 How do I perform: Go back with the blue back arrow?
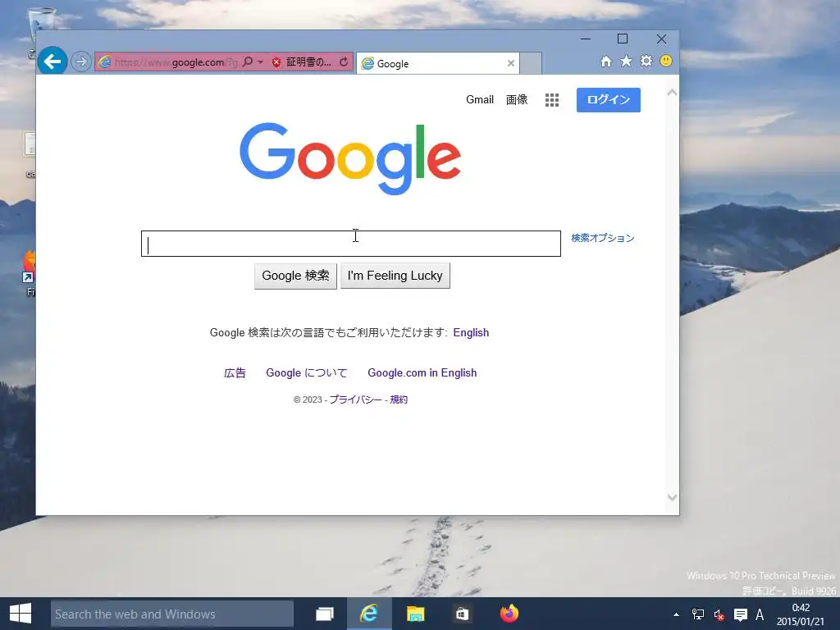point(52,62)
